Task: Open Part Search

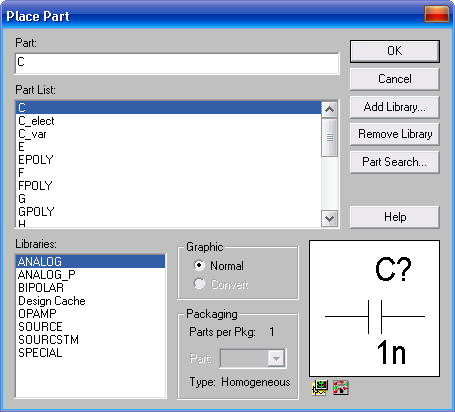Action: tap(395, 162)
